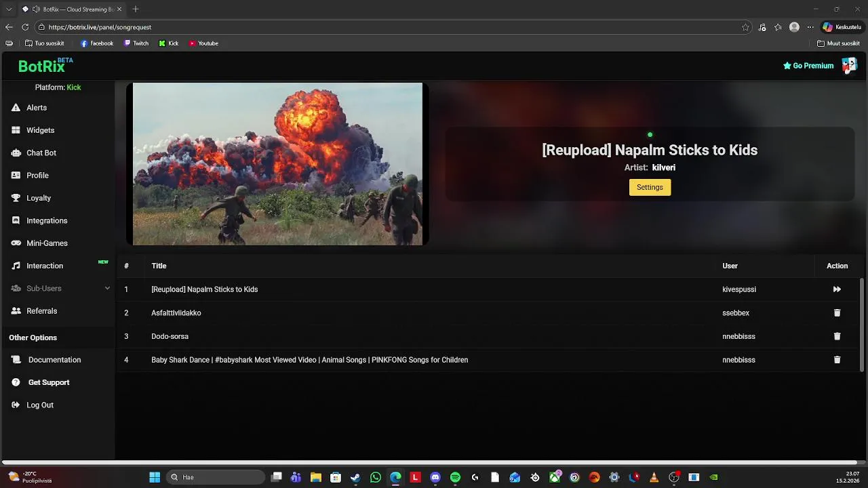Open the user avatar menu in BotRix header
Viewport: 868px width, 488px height.
point(849,66)
